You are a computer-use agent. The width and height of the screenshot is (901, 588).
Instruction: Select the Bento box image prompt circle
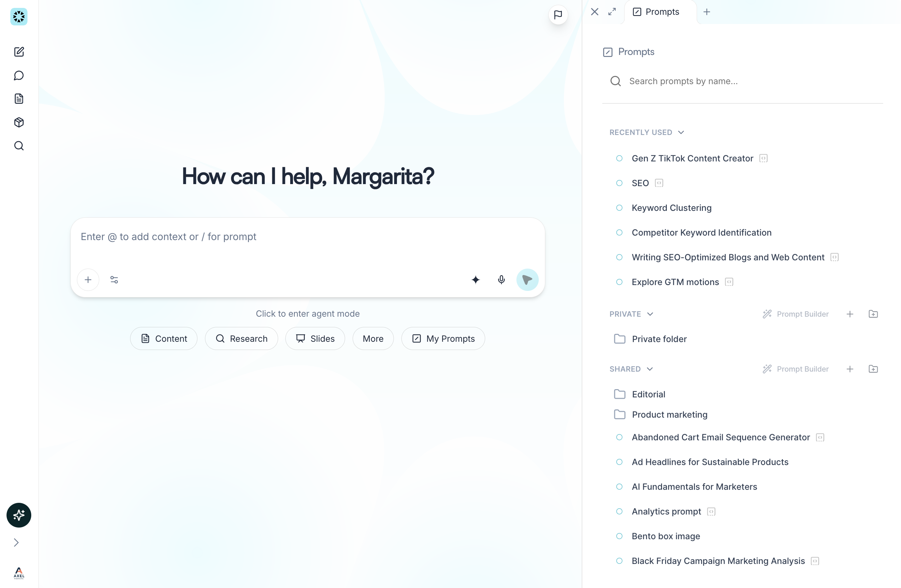coord(619,536)
